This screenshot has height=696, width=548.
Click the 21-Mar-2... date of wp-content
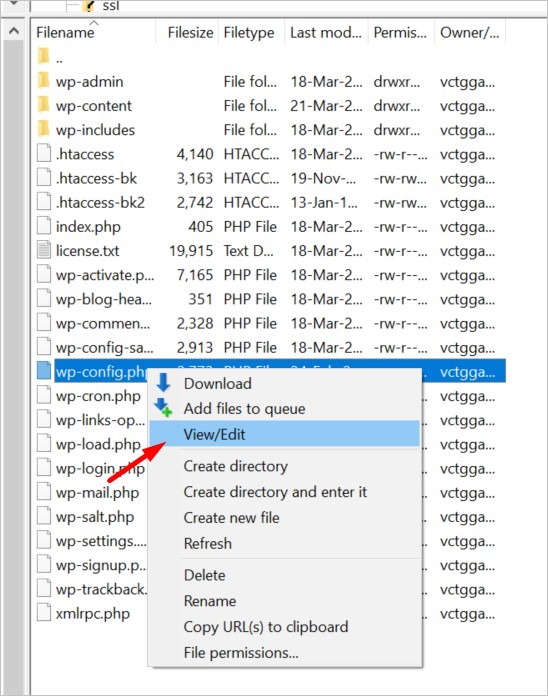pyautogui.click(x=326, y=106)
